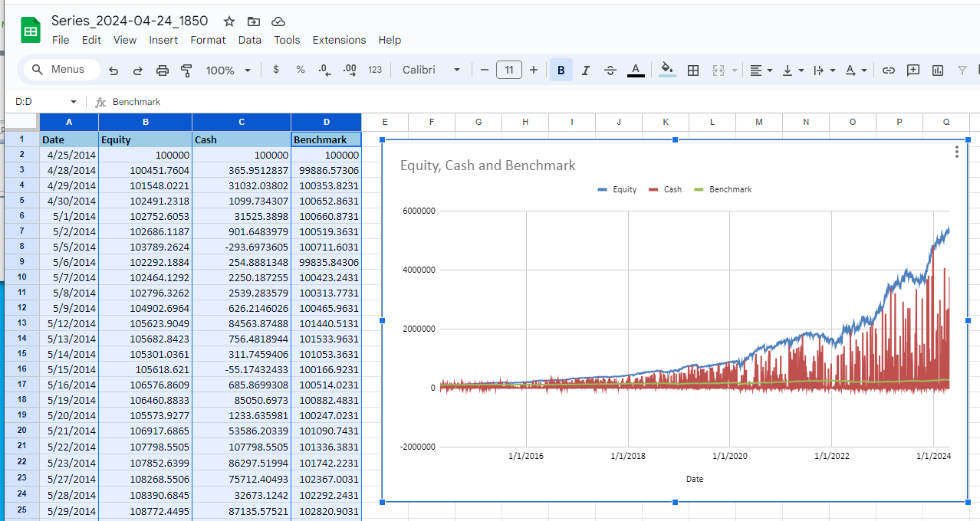Open the Calibri font dropdown
Image resolution: width=980 pixels, height=521 pixels.
(x=431, y=70)
